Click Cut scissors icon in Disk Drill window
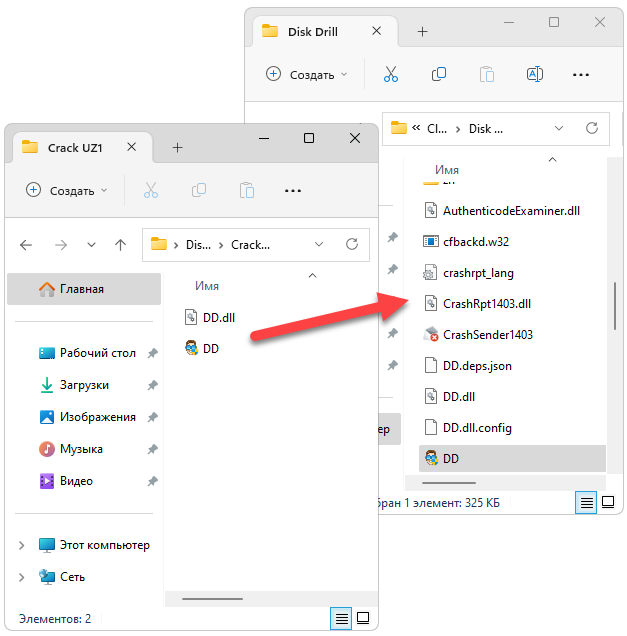Viewport: 627px width, 636px height. [x=391, y=74]
